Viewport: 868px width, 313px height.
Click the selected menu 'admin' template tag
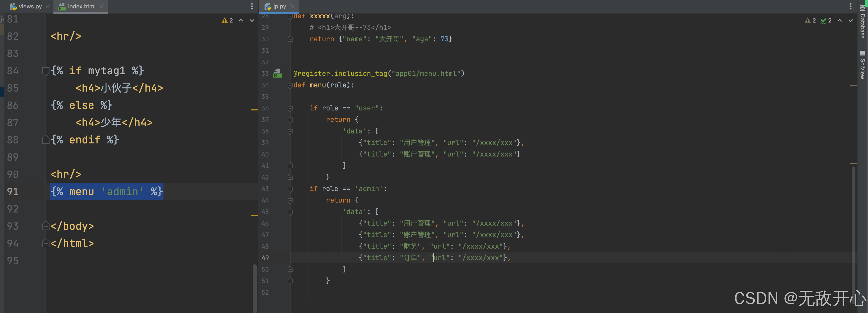point(107,192)
